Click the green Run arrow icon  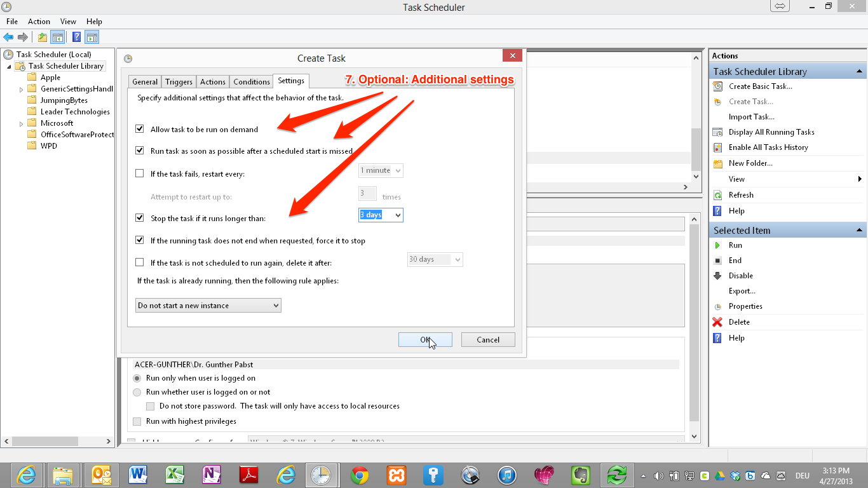pyautogui.click(x=717, y=245)
